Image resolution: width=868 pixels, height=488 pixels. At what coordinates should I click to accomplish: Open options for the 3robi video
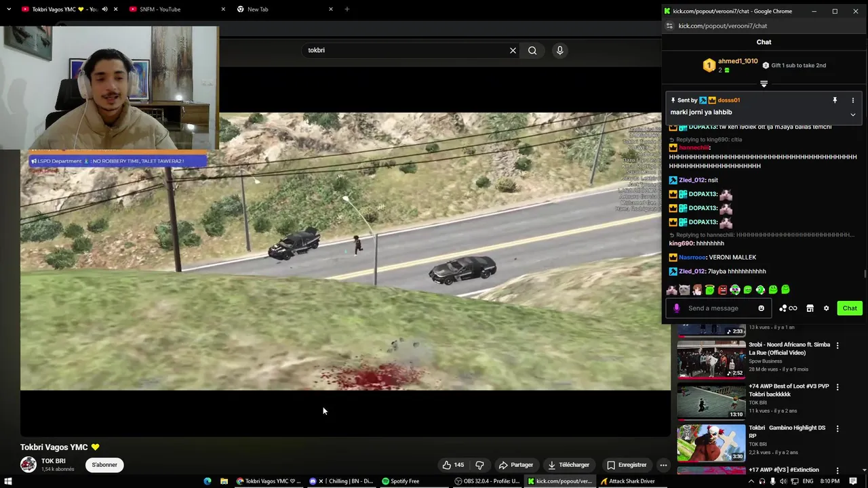click(837, 346)
